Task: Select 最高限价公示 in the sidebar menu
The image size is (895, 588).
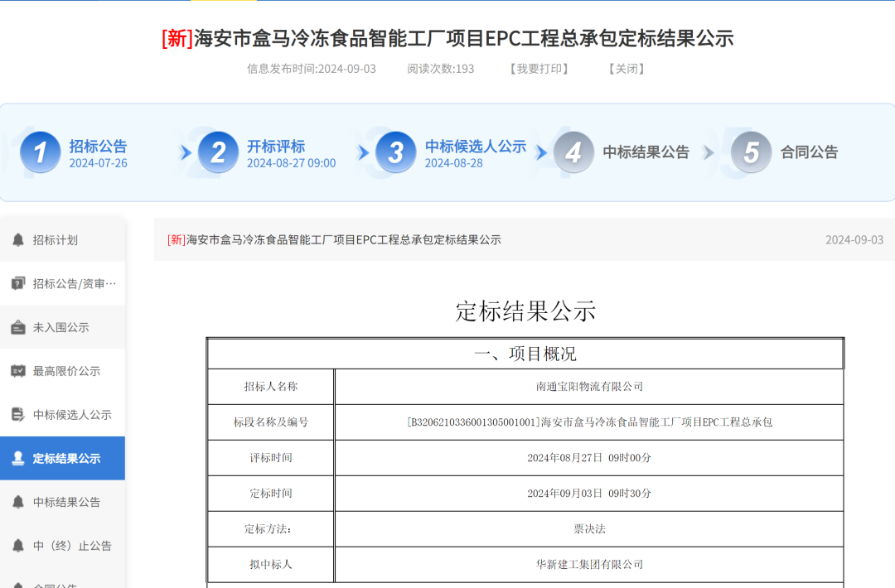Action: coord(66,371)
